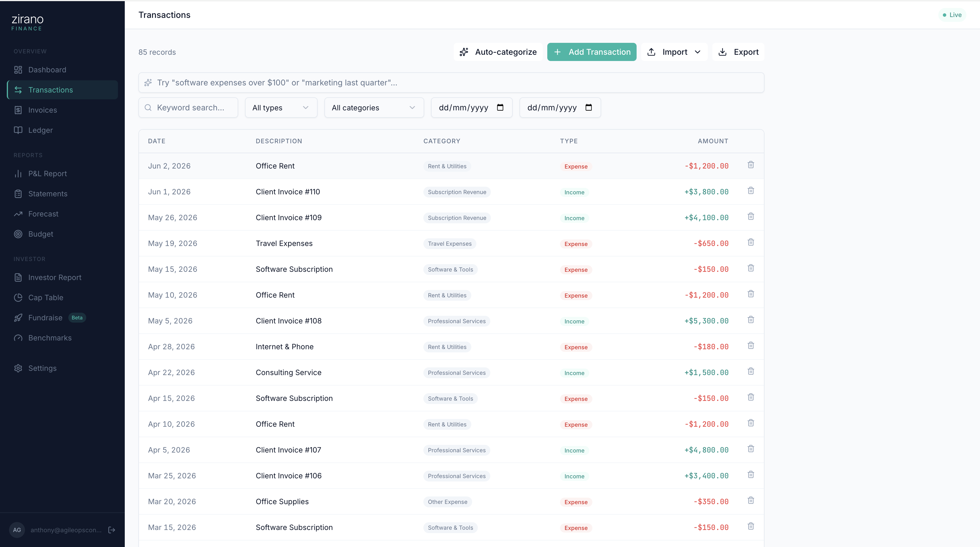The height and width of the screenshot is (547, 980).
Task: Open the P&L Report
Action: [62, 174]
